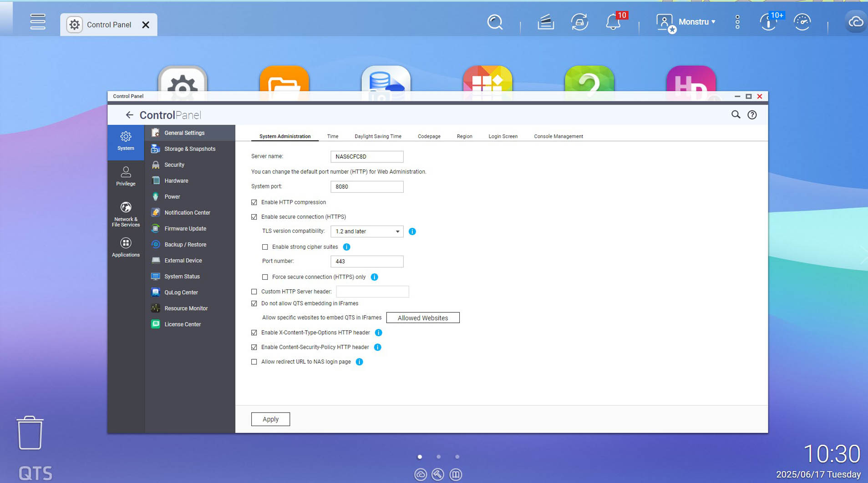Click the Allowed Websites button
The image size is (868, 483).
[x=423, y=317]
